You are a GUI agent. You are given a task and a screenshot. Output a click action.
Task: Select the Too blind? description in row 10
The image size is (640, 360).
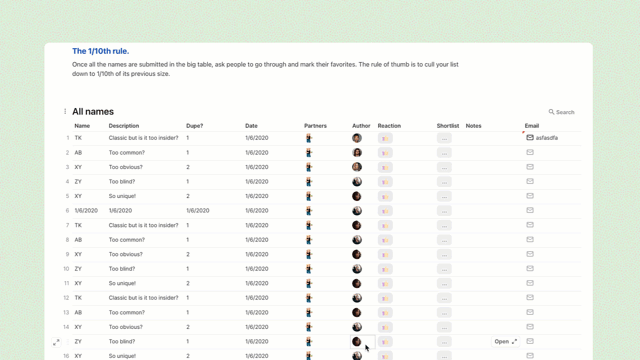tap(122, 269)
